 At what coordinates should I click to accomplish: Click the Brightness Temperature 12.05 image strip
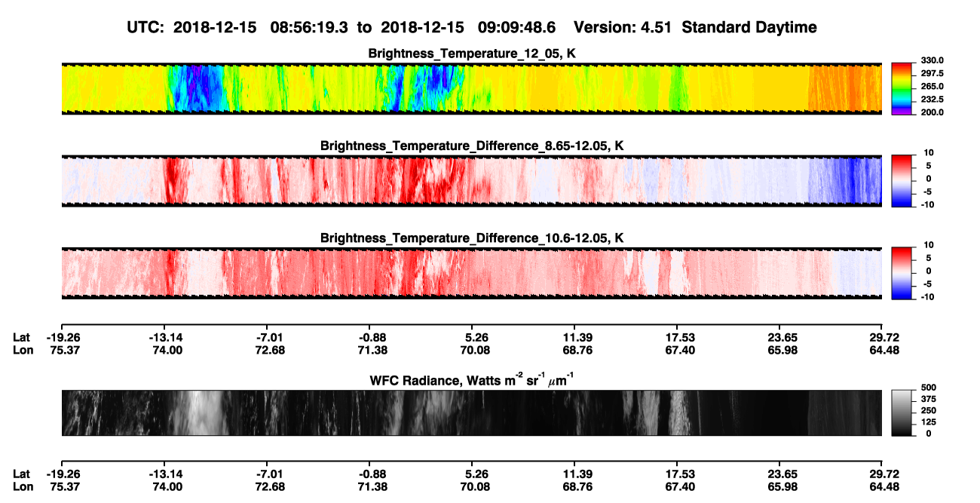point(472,89)
